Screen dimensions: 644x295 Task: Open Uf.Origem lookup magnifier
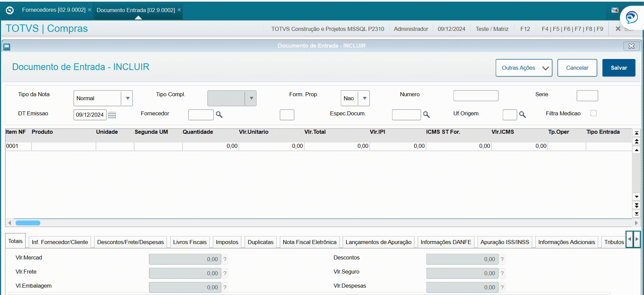coord(522,115)
